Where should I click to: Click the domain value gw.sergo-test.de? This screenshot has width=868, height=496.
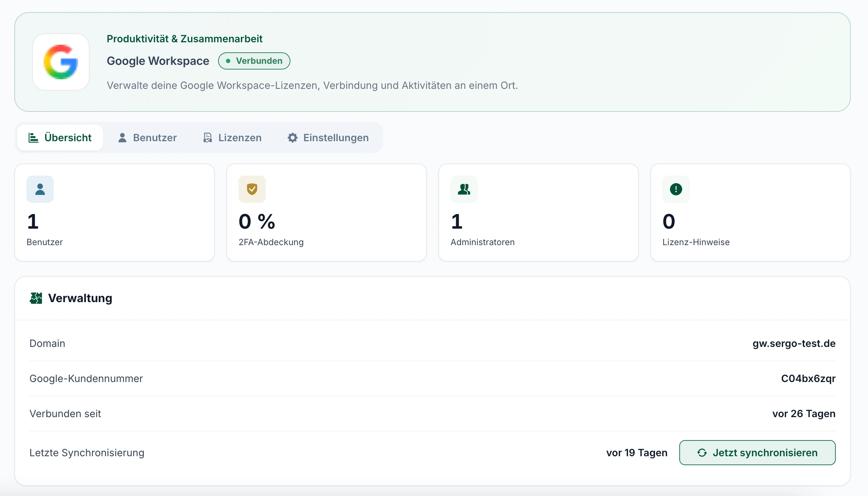click(x=794, y=343)
